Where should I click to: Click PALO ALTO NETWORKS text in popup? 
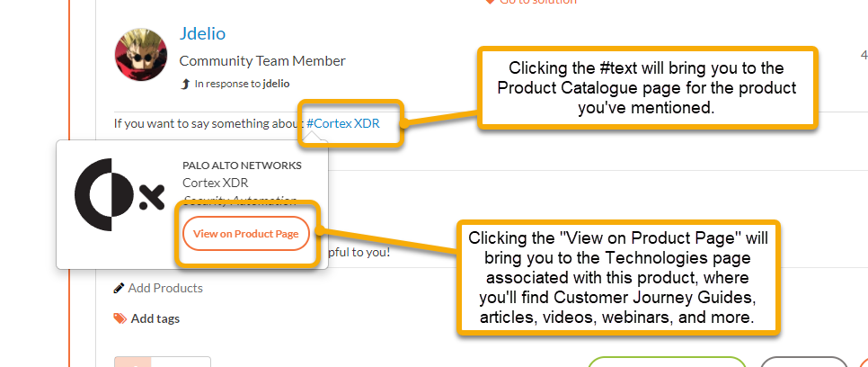click(242, 166)
